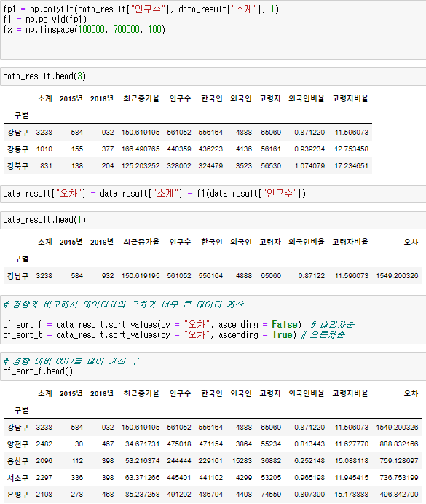Viewport: 426px width, 504px height.
Task: Click the 74559 elderly count value
Action: (x=271, y=495)
